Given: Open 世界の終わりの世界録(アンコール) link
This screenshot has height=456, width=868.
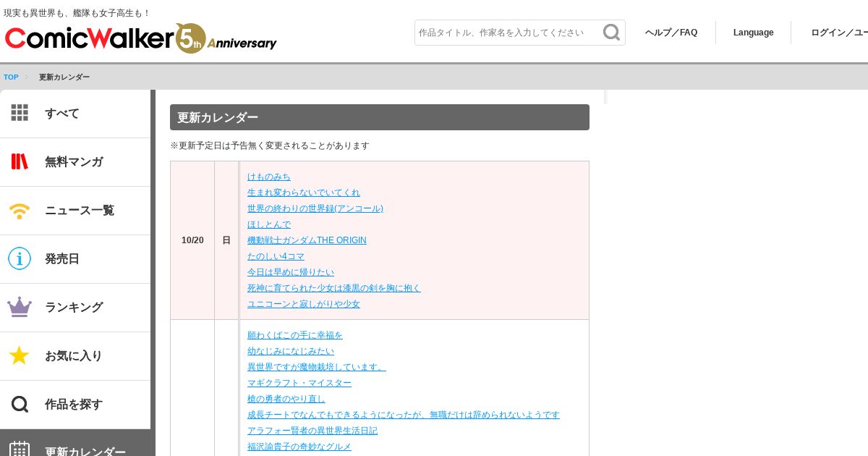Looking at the screenshot, I should 315,208.
